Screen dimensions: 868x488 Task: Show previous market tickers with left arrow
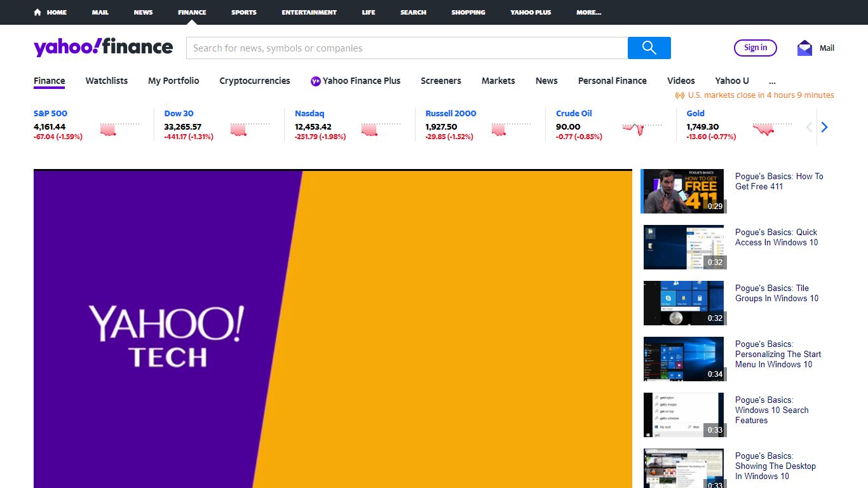[x=809, y=127]
